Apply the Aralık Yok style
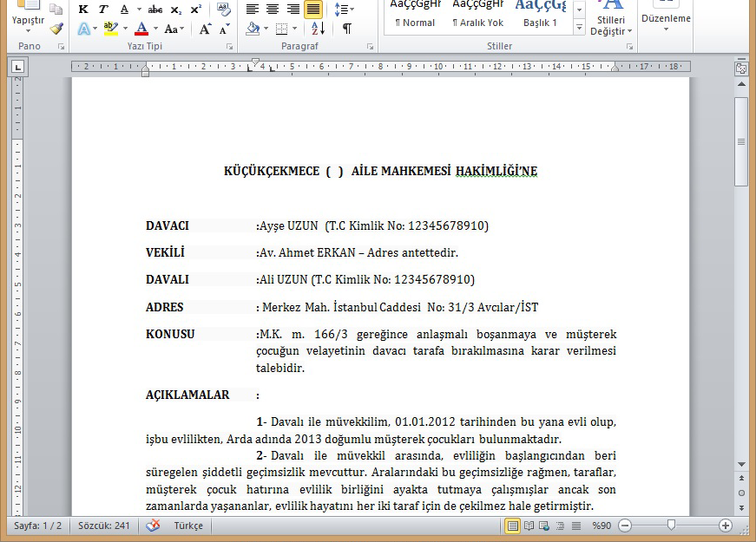The width and height of the screenshot is (756, 542). tap(477, 16)
